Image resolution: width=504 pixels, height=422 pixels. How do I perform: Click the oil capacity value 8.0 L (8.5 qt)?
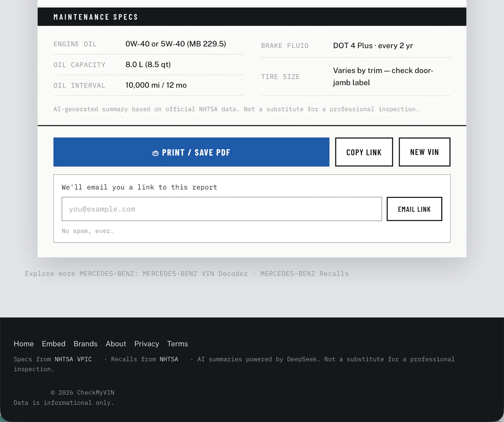pyautogui.click(x=148, y=65)
